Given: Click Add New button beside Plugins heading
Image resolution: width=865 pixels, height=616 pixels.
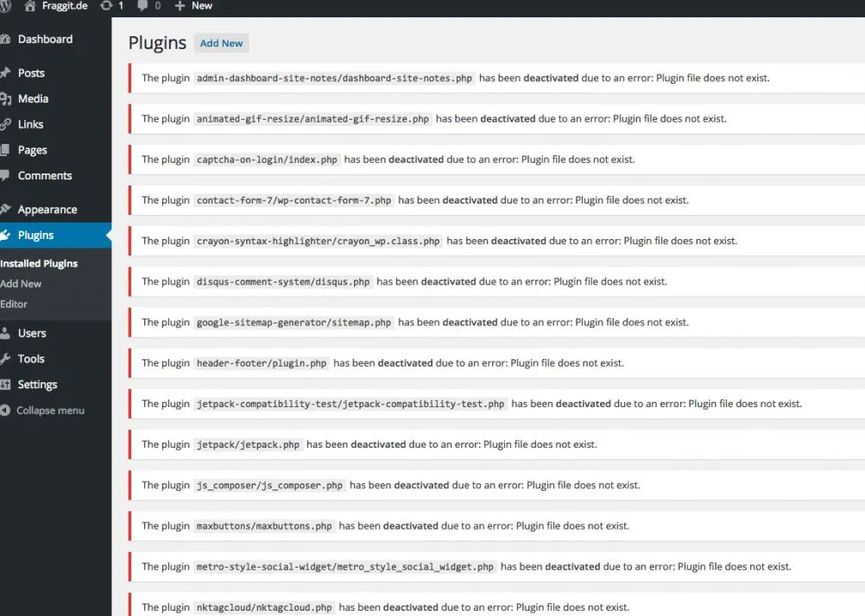Looking at the screenshot, I should point(221,43).
